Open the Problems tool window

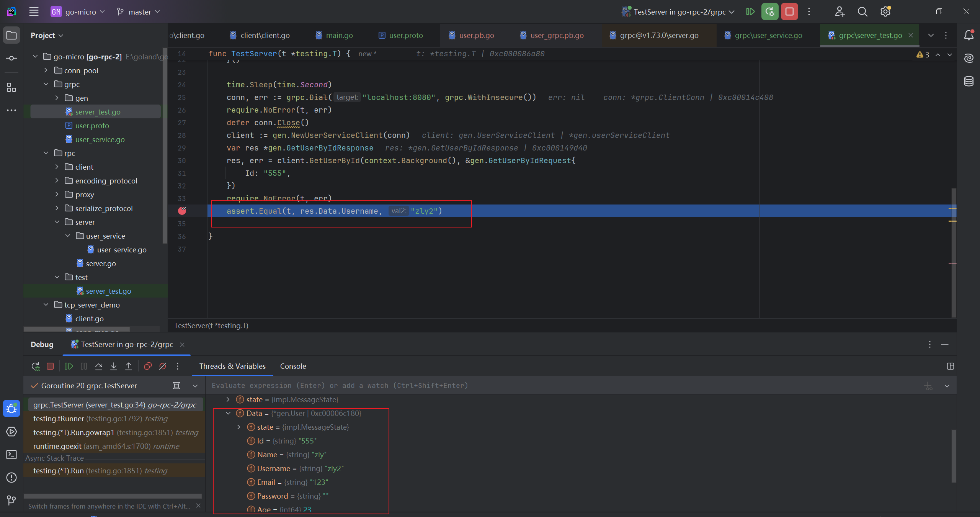(11, 478)
